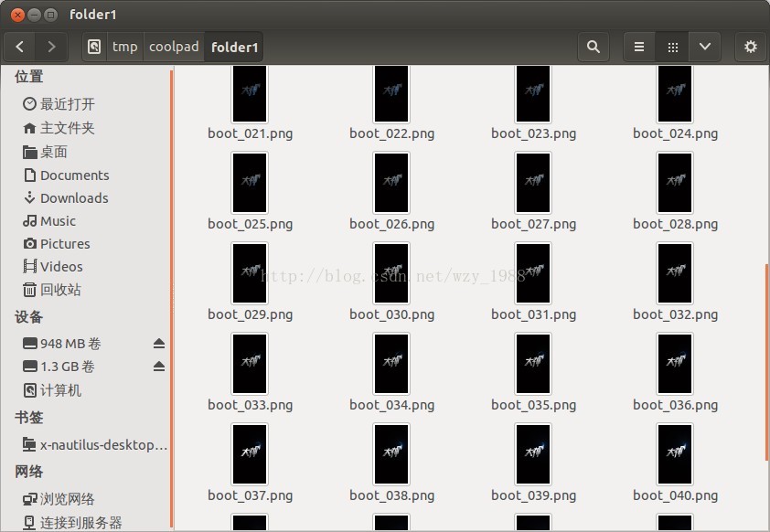Open the 1.3 GB 卷 volume
Viewport: 770px width, 532px height.
click(x=59, y=367)
